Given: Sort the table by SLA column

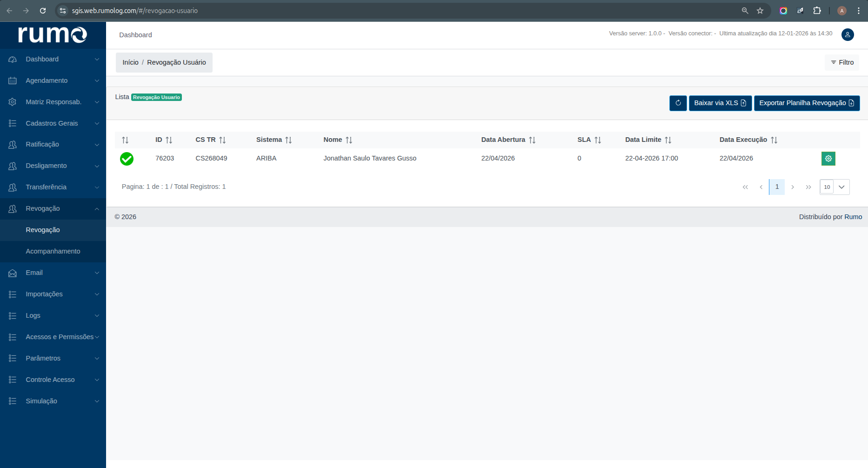Looking at the screenshot, I should 598,140.
